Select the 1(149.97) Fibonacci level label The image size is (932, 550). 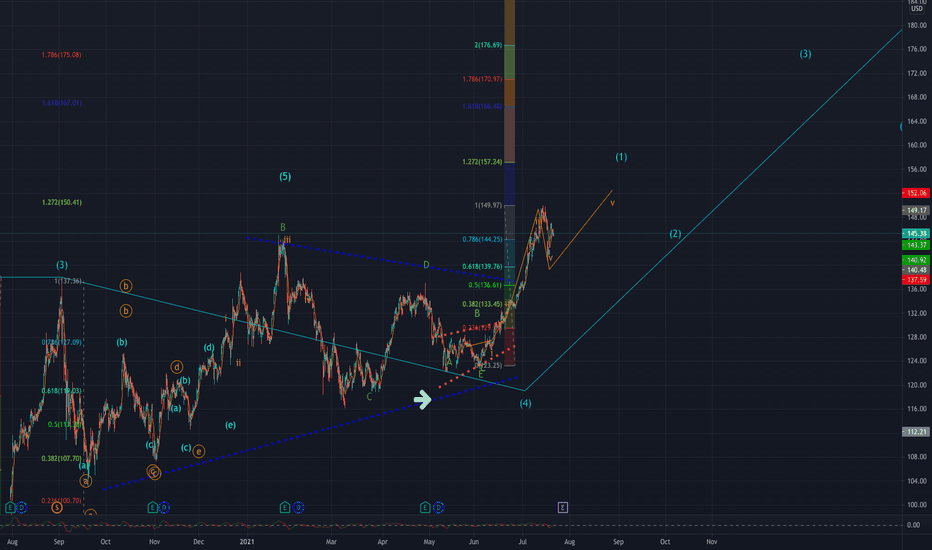488,205
